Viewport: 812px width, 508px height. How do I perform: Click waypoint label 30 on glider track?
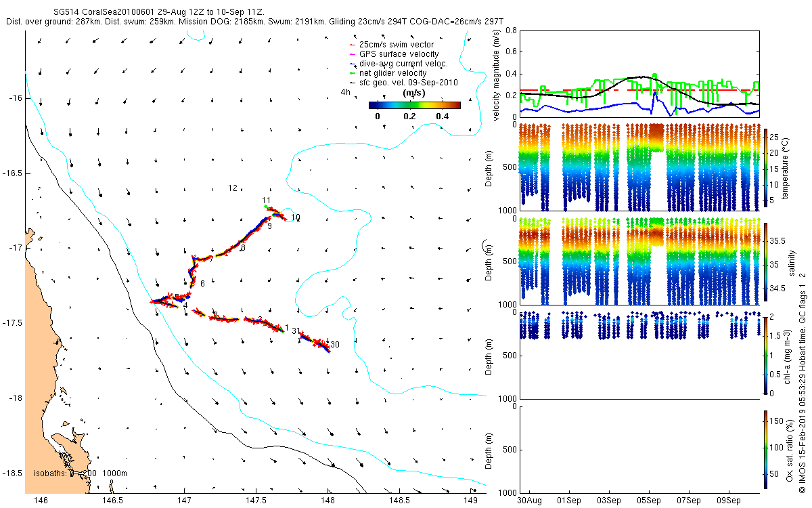click(x=334, y=345)
